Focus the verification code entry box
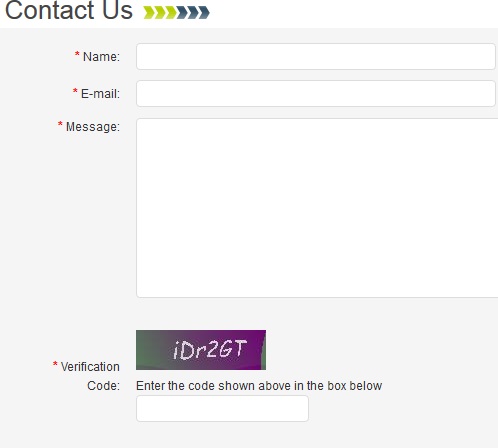 tap(222, 408)
